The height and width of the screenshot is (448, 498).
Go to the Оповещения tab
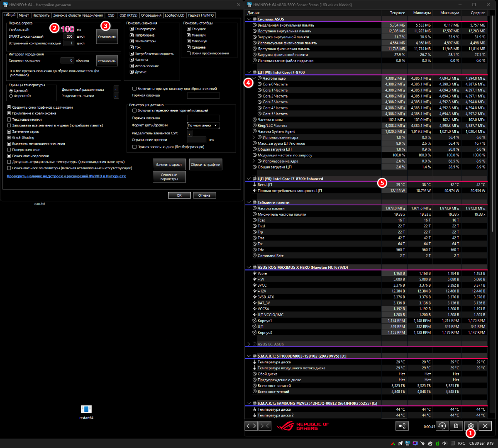pyautogui.click(x=151, y=15)
